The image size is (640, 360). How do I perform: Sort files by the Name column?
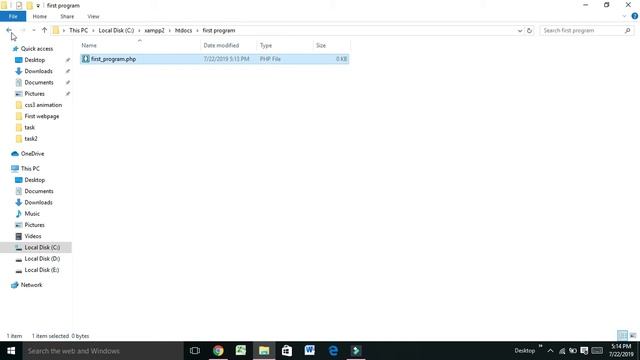[x=89, y=45]
